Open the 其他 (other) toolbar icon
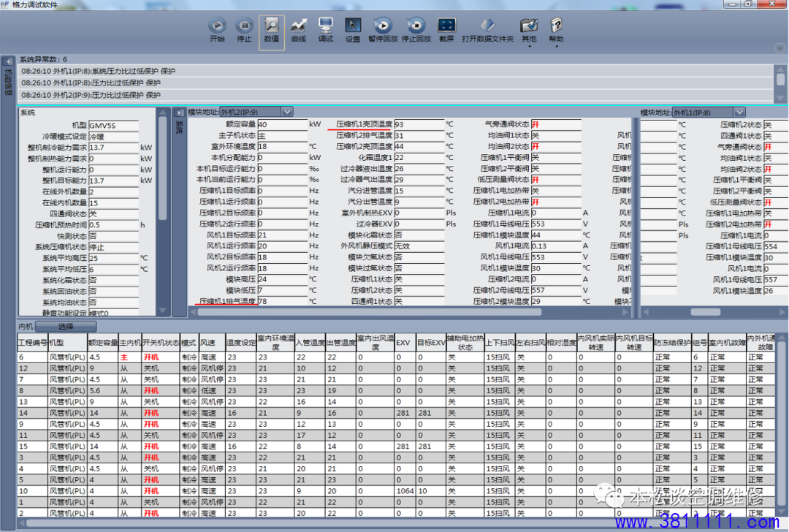 pyautogui.click(x=529, y=26)
